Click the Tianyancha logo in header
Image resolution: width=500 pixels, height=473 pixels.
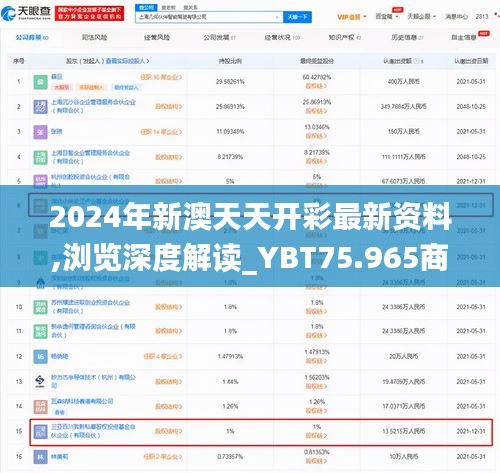(26, 13)
